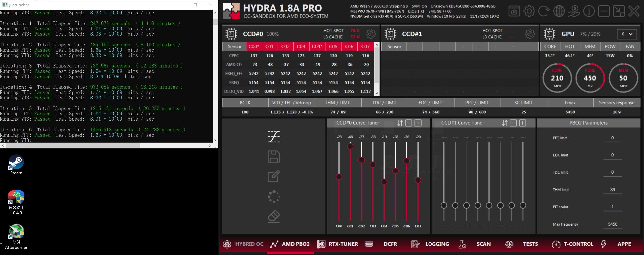This screenshot has width=644, height=255.
Task: Click FIT scalar input field
Action: click(x=613, y=207)
